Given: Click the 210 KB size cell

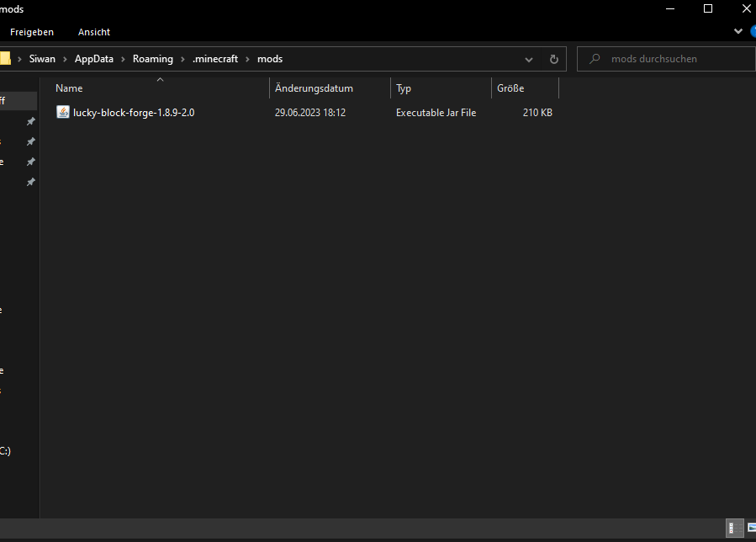Looking at the screenshot, I should pos(537,113).
